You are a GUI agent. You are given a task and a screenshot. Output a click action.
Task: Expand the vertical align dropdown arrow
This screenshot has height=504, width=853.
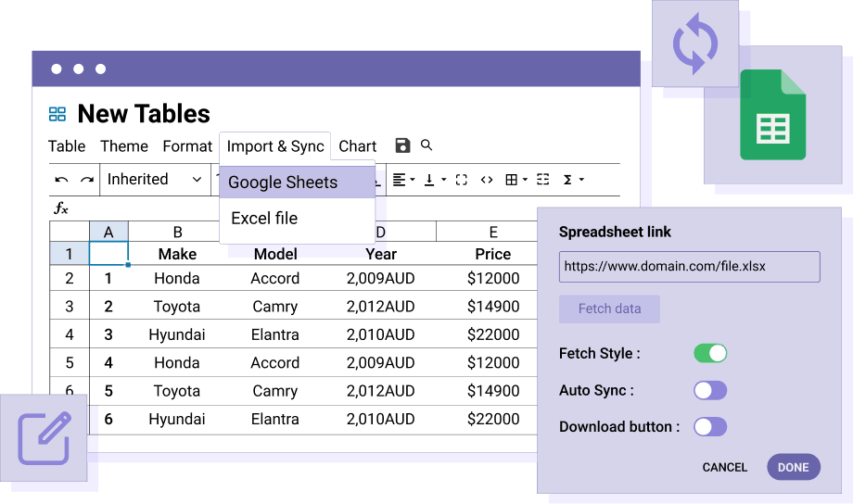tap(443, 180)
